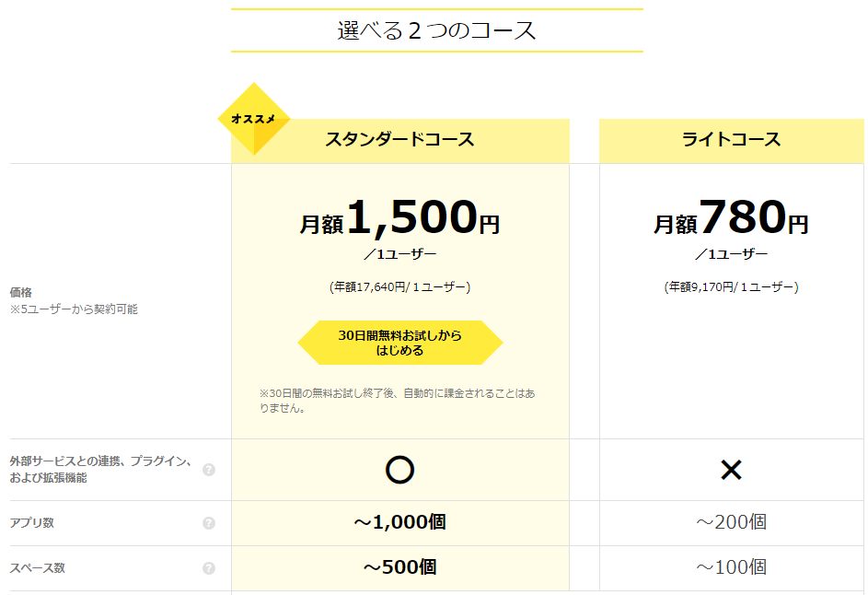Click the ～100個 spaces value
Screen dimensions: 868x595
point(731,567)
